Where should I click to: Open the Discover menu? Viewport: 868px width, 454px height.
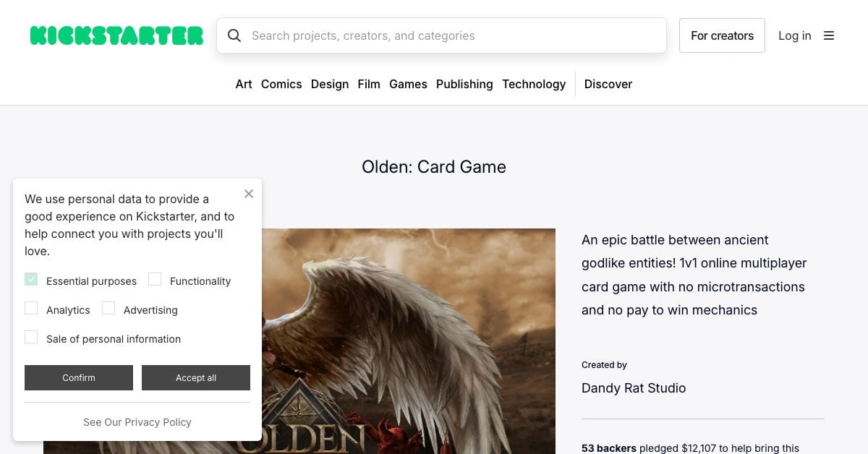point(608,84)
